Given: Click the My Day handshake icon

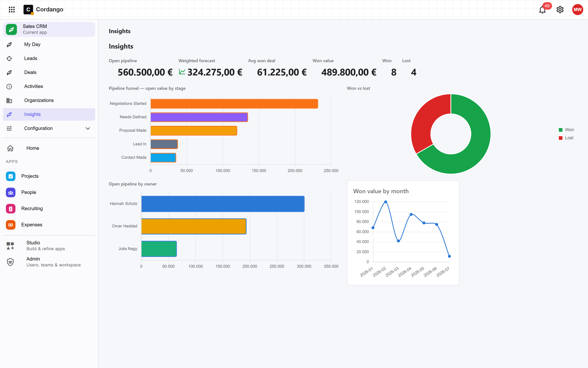Looking at the screenshot, I should pyautogui.click(x=9, y=45).
